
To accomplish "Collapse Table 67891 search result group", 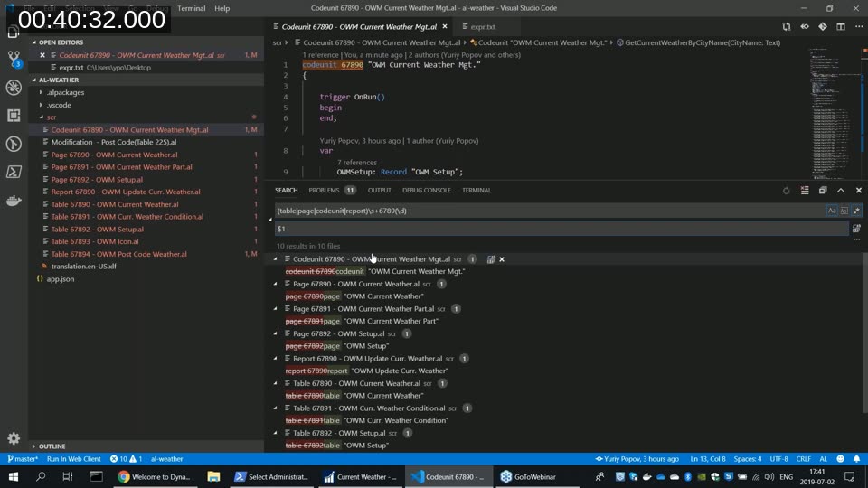I will 275,408.
